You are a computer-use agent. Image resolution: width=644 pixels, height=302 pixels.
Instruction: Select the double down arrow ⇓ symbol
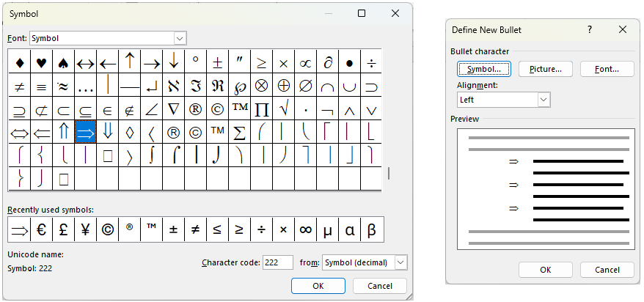(x=107, y=132)
